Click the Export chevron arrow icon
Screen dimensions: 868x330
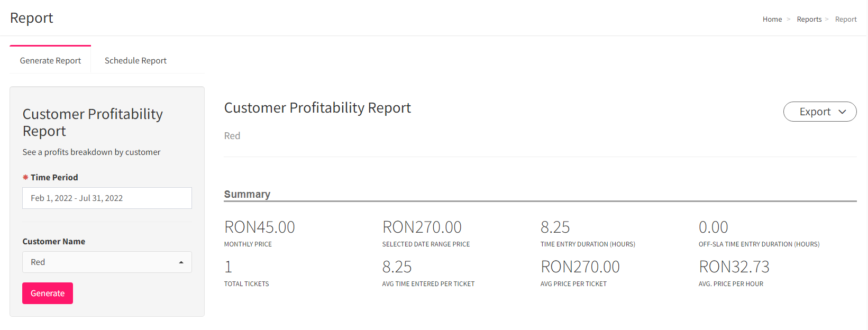(x=843, y=112)
